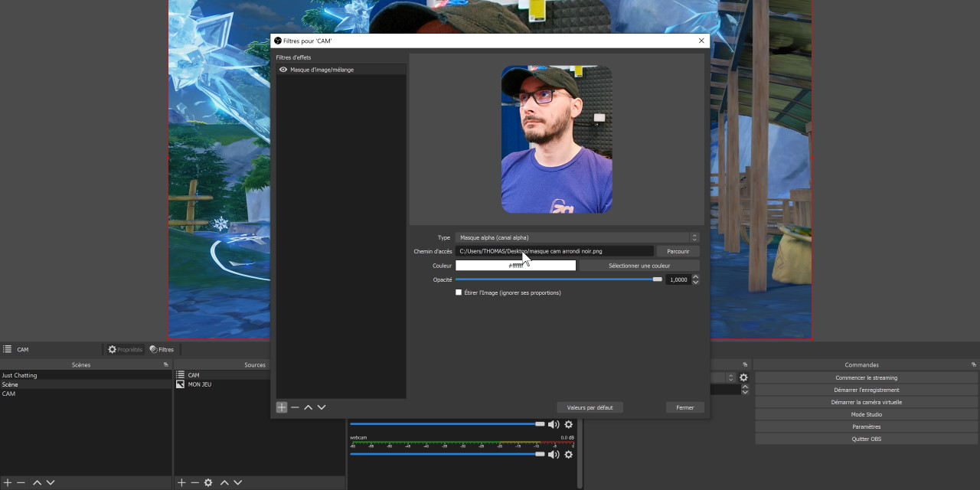Hide the Masque d'image/mélange filter
Screen dimensions: 980x490
tap(283, 70)
